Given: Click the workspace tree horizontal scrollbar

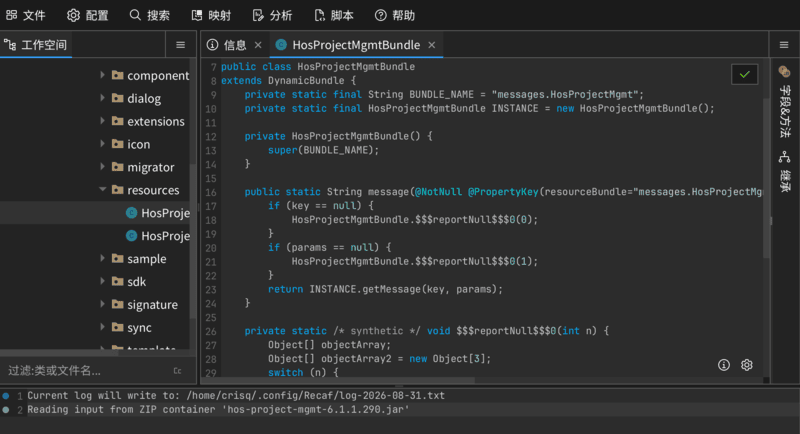Looking at the screenshot, I should (x=59, y=352).
